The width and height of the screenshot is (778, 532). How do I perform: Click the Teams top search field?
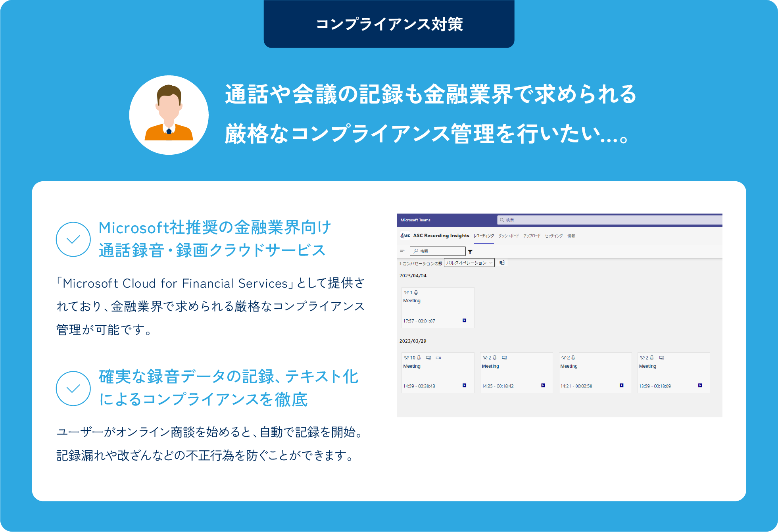609,220
